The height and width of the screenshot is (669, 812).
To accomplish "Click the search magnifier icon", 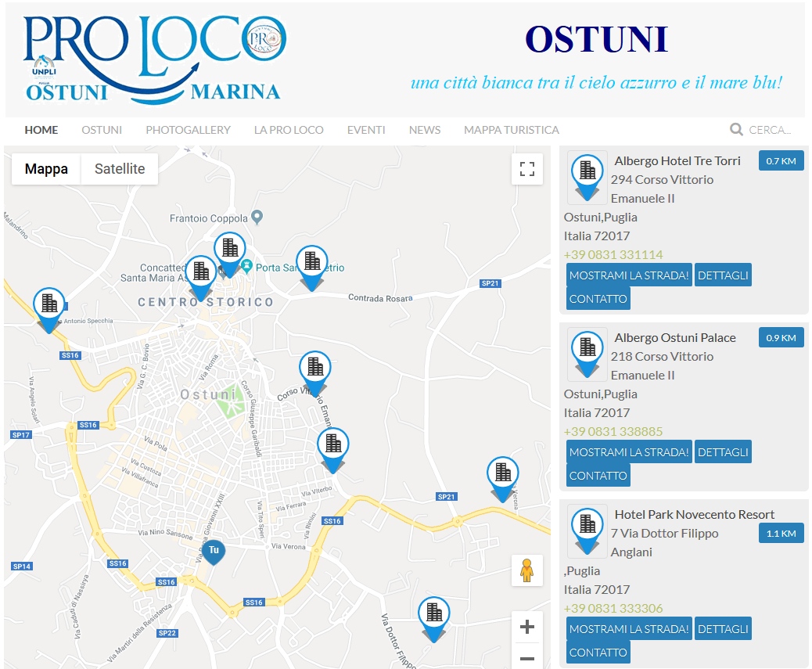I will [x=736, y=129].
